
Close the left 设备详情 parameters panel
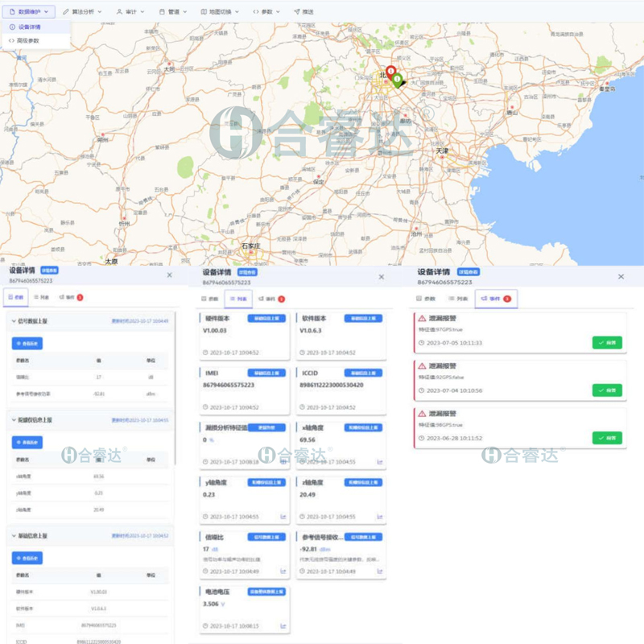click(x=169, y=275)
